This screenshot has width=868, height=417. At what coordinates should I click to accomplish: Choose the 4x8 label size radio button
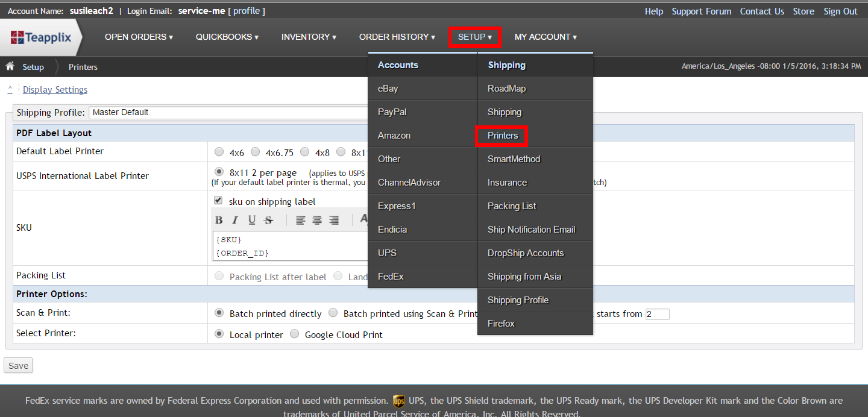pos(305,152)
